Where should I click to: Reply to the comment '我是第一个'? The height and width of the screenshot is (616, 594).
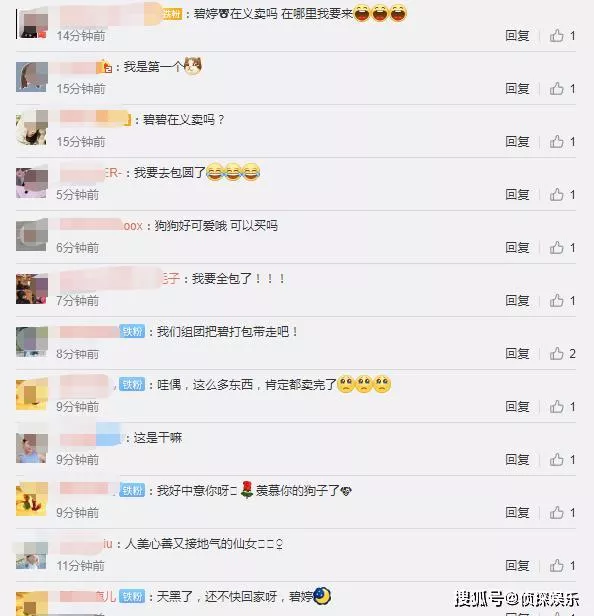[x=517, y=89]
